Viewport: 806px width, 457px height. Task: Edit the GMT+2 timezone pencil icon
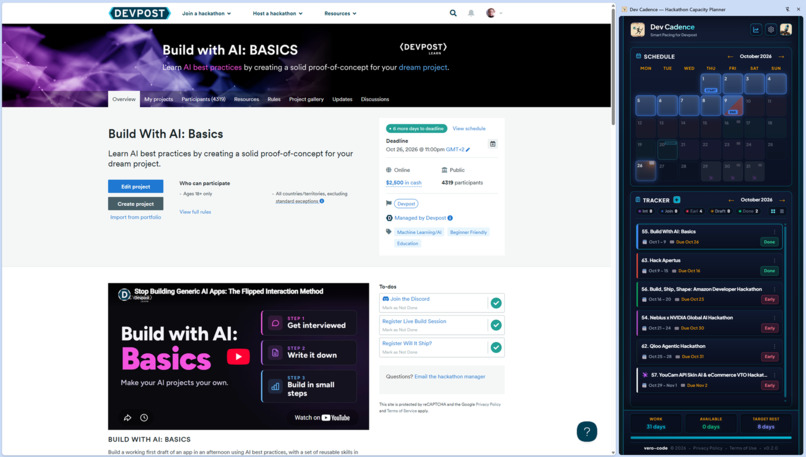tap(468, 150)
